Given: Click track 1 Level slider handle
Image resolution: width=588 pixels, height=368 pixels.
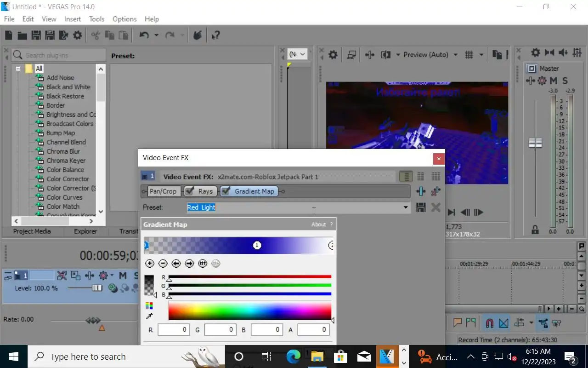Looking at the screenshot, I should (x=96, y=288).
